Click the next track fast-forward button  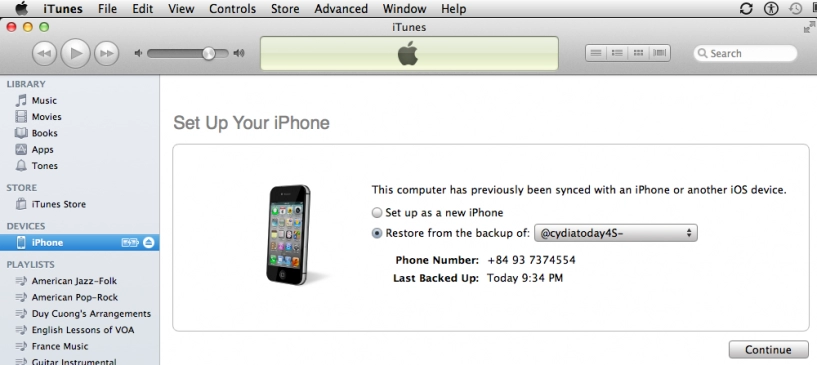(x=106, y=53)
